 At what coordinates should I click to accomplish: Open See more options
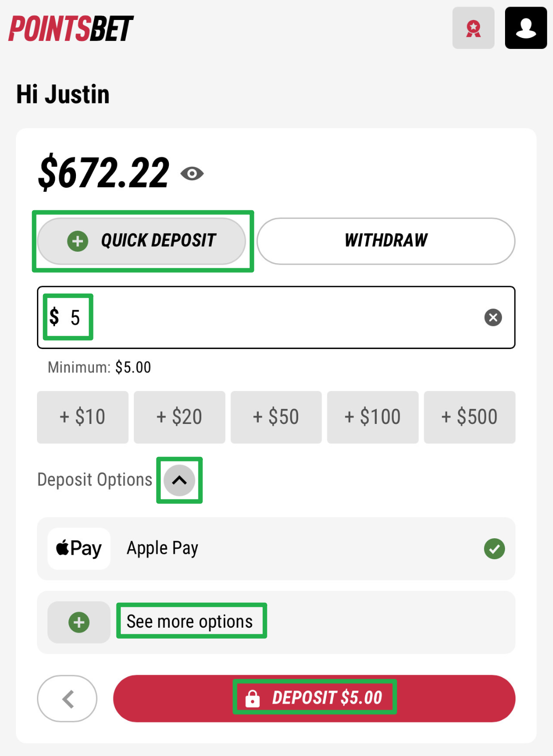click(190, 621)
